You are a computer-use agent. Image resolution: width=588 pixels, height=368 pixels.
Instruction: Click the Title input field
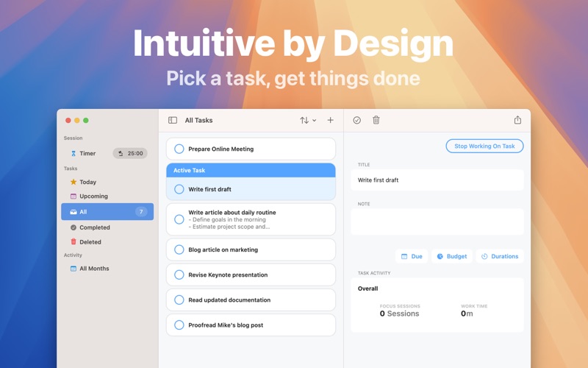(x=437, y=180)
